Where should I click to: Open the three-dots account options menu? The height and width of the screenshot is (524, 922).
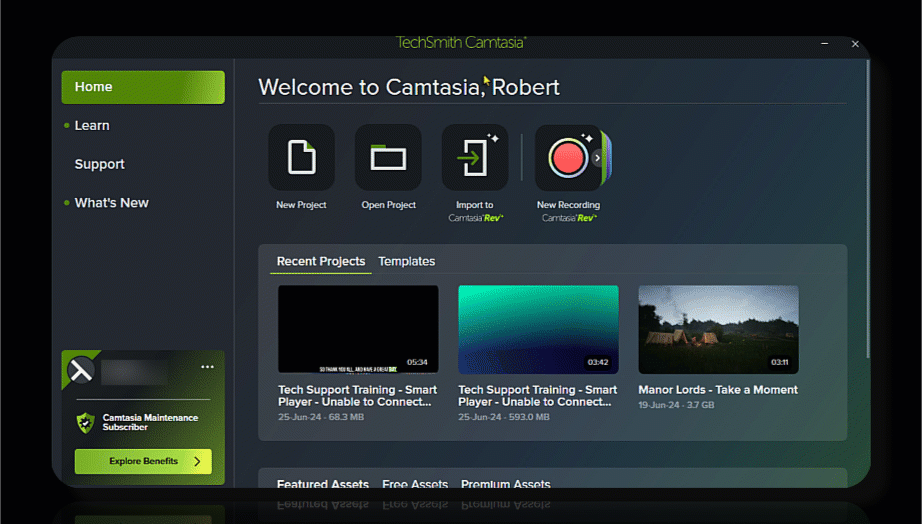[x=207, y=367]
